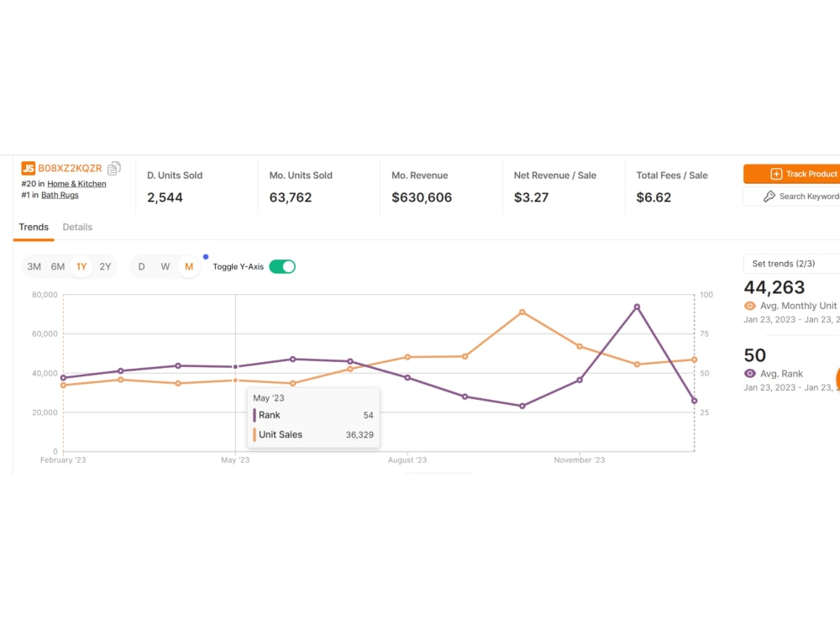Click the plus icon in Track Product
The width and height of the screenshot is (840, 630).
(775, 174)
